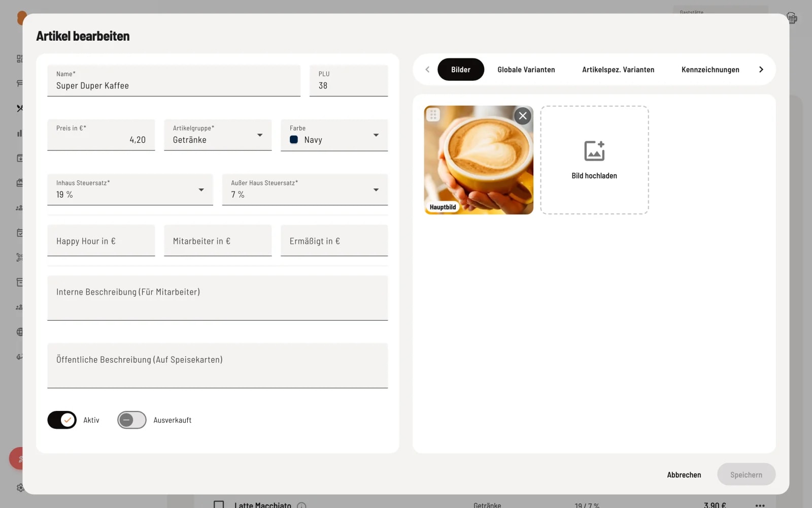812x508 pixels.
Task: Click the '3,90 €' price in background list
Action: point(715,505)
